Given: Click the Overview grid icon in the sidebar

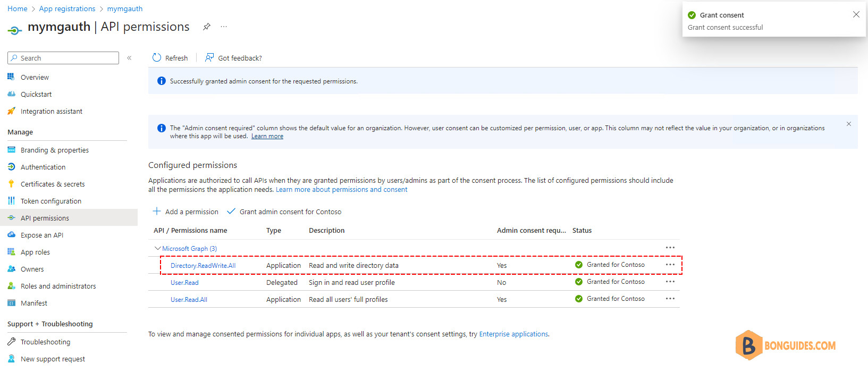Looking at the screenshot, I should (11, 77).
